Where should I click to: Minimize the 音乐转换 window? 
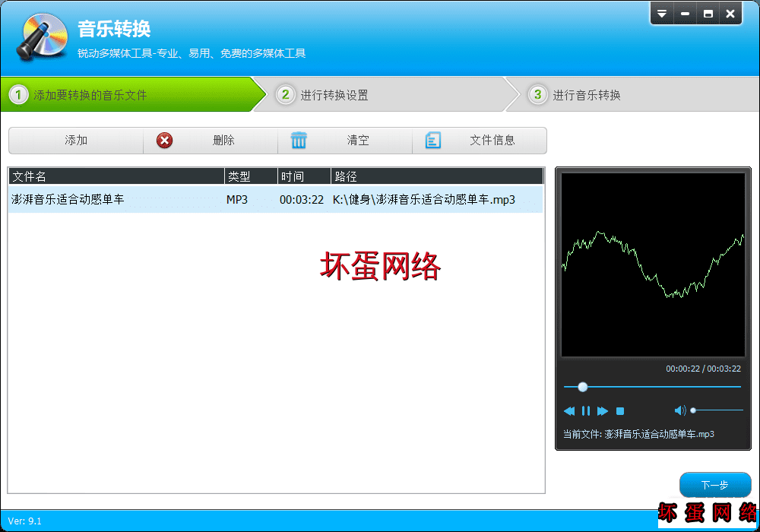click(x=685, y=14)
